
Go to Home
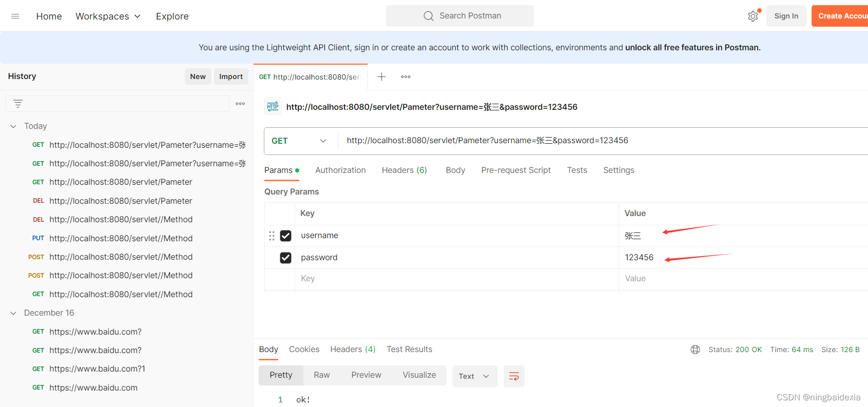point(49,16)
